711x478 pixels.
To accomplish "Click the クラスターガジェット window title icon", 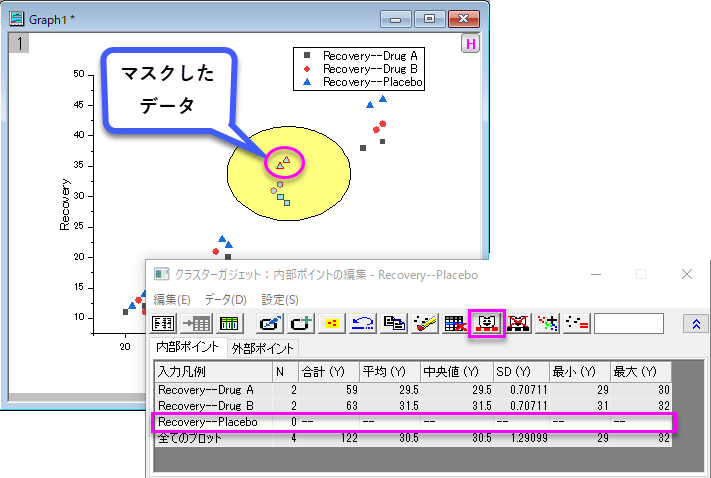I will click(x=161, y=274).
